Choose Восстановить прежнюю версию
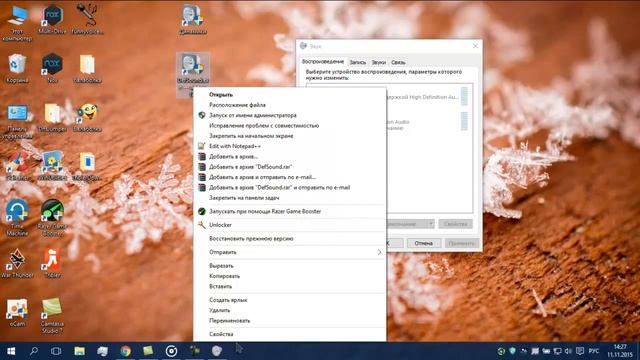Screen dimensions: 640x360 pyautogui.click(x=290, y=238)
